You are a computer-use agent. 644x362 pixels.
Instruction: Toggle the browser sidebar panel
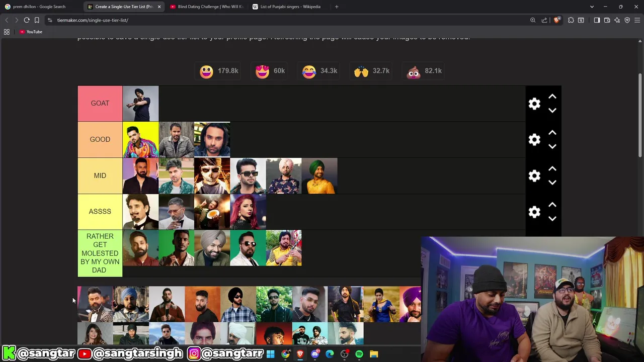(x=597, y=20)
